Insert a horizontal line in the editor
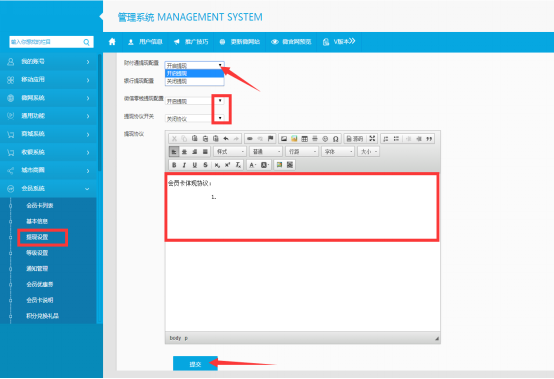The height and width of the screenshot is (379, 554). pos(315,139)
